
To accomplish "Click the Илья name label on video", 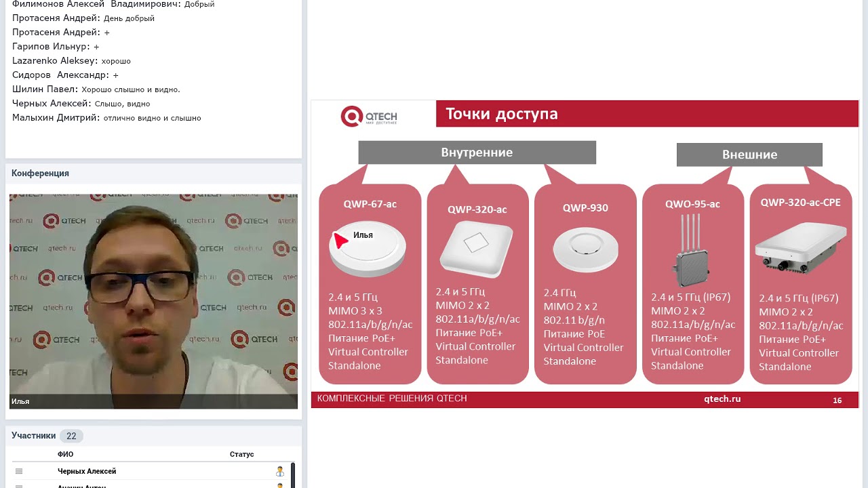I will (20, 401).
